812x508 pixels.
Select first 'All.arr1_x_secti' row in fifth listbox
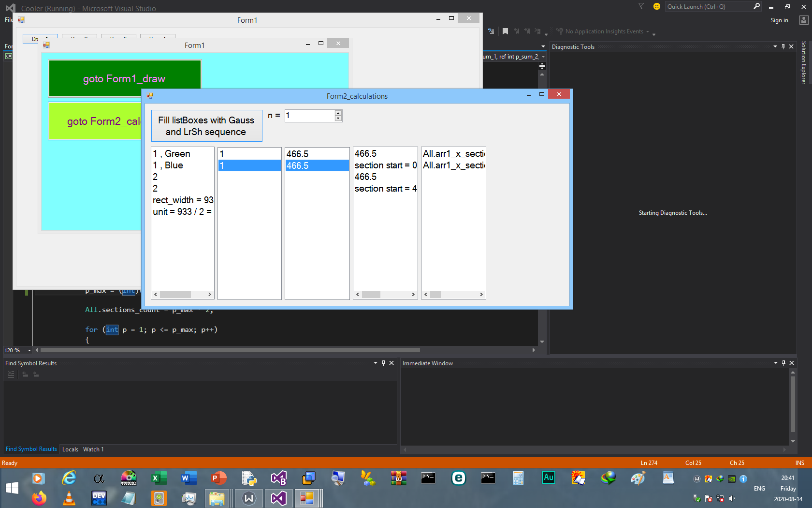point(453,154)
